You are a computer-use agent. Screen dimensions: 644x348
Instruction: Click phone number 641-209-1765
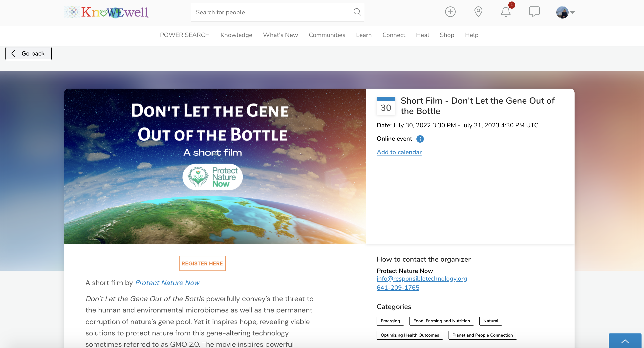398,288
